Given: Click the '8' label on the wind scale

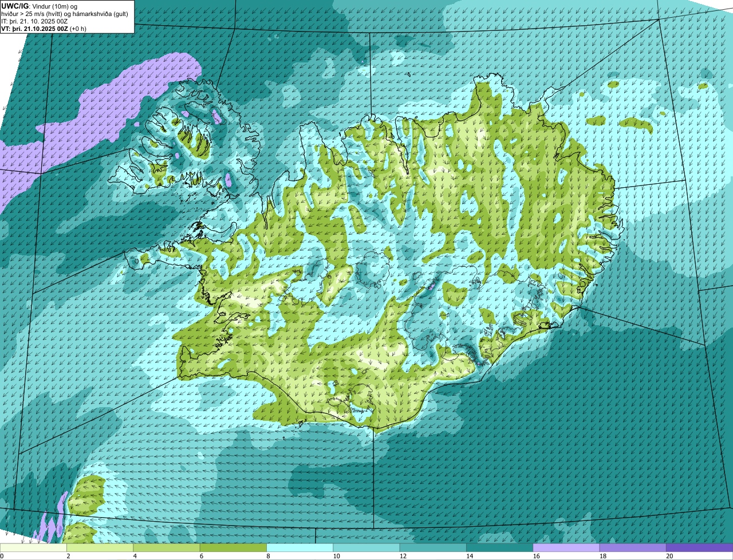Looking at the screenshot, I should point(268,556).
